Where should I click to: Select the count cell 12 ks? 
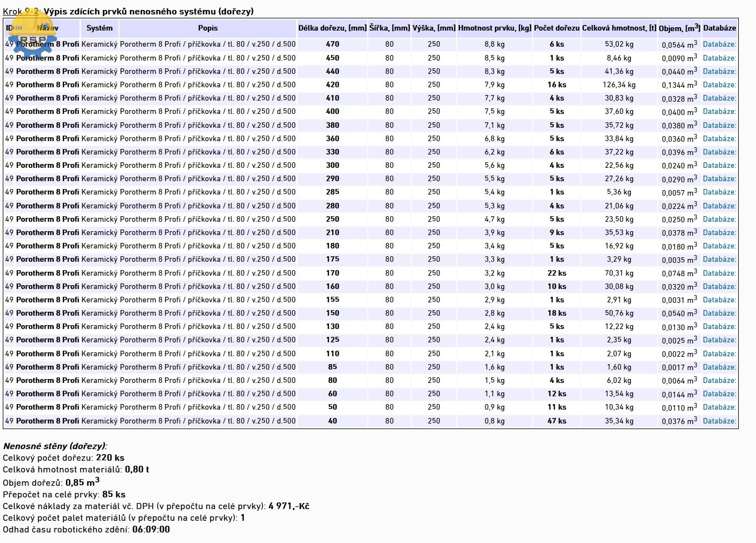point(557,393)
